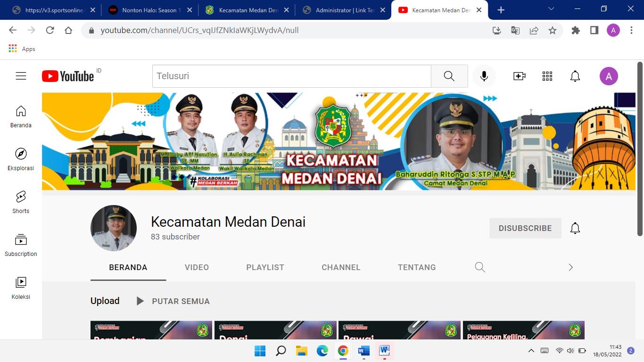Click the browser forward arrow

(32, 30)
